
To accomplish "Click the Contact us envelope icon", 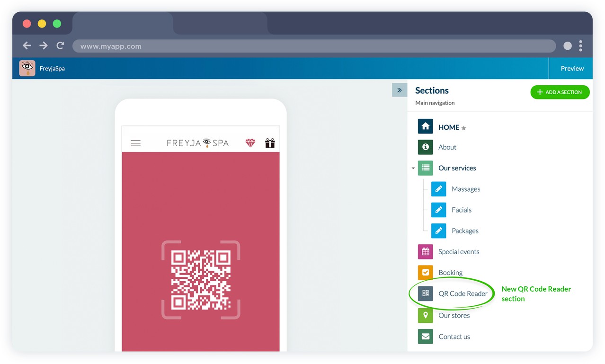I will click(426, 337).
